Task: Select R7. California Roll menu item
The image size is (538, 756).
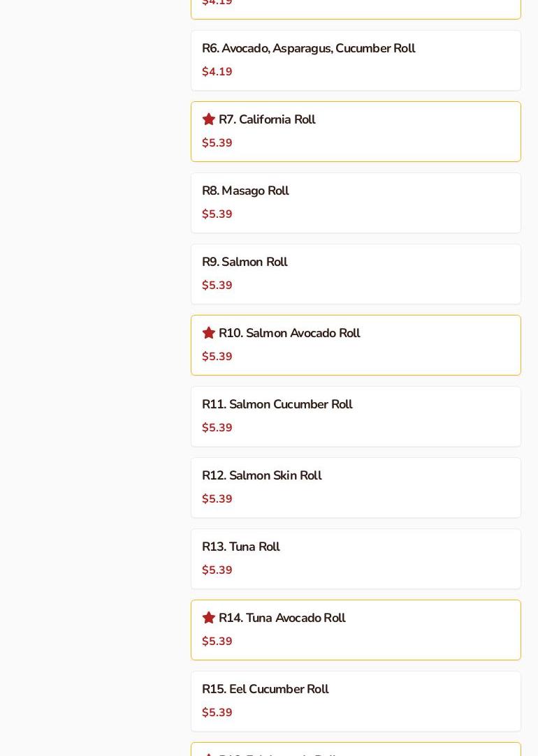Action: [267, 120]
